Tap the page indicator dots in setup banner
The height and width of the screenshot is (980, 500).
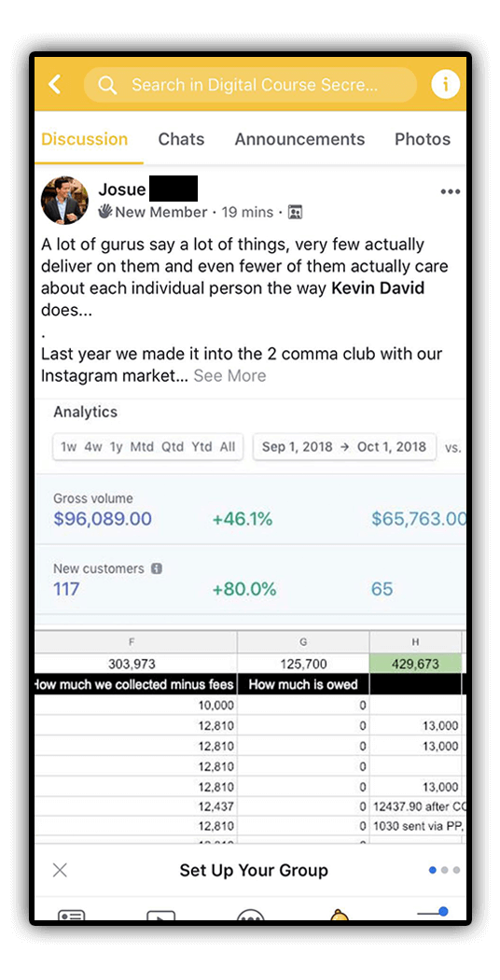pyautogui.click(x=444, y=870)
